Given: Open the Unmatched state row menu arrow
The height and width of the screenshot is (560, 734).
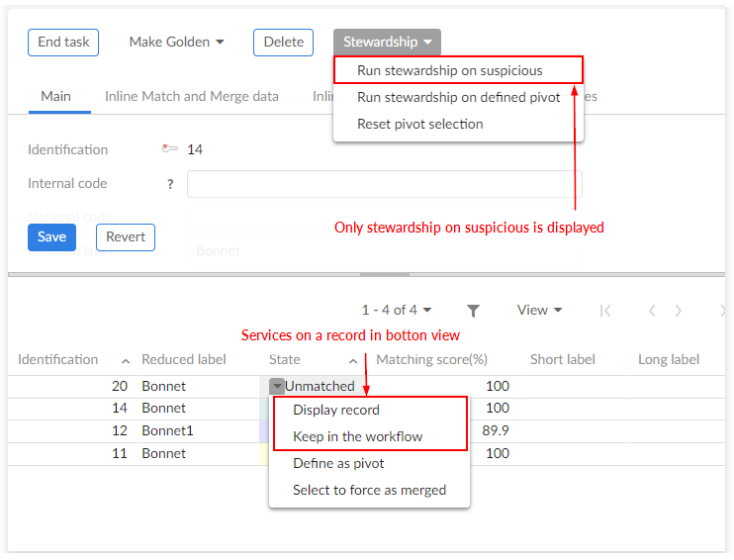Looking at the screenshot, I should [277, 386].
